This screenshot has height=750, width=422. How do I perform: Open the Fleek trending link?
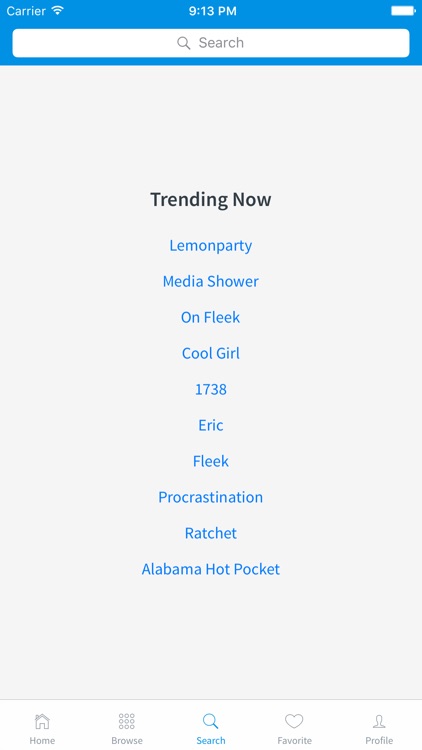(x=211, y=461)
